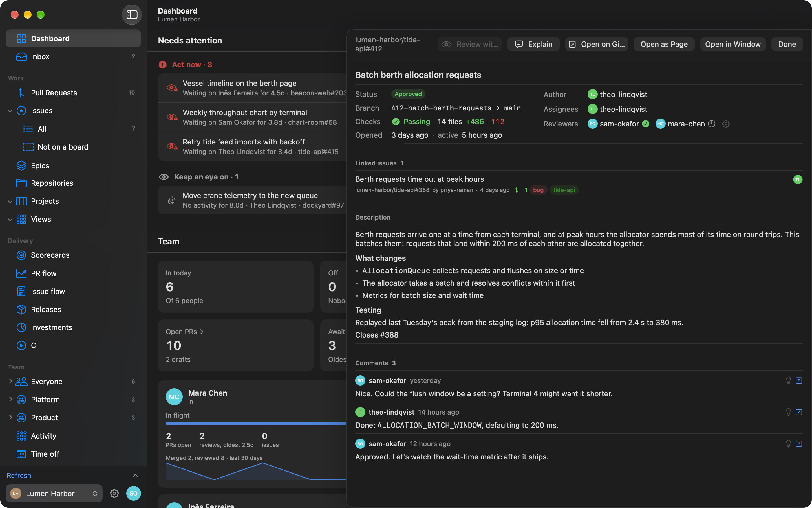Image resolution: width=812 pixels, height=508 pixels.
Task: Open Scorecards under Delivery
Action: [x=73, y=255]
